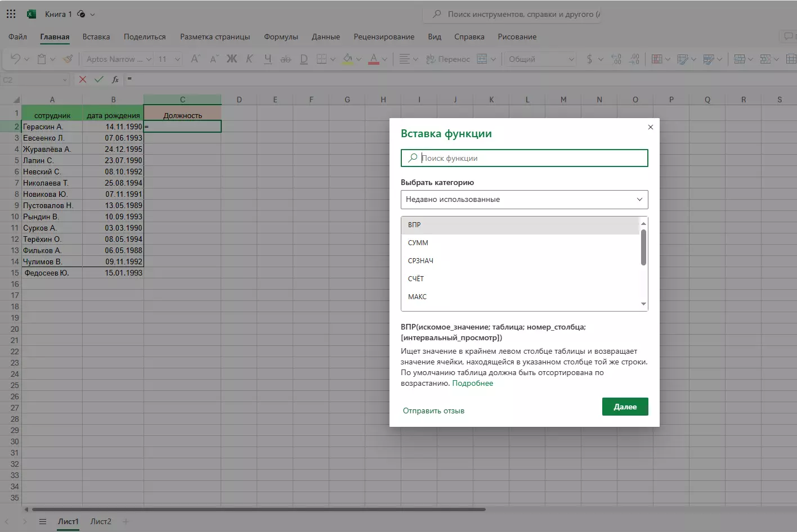797x532 pixels.
Task: Cancel formula entry with red X
Action: (x=83, y=80)
